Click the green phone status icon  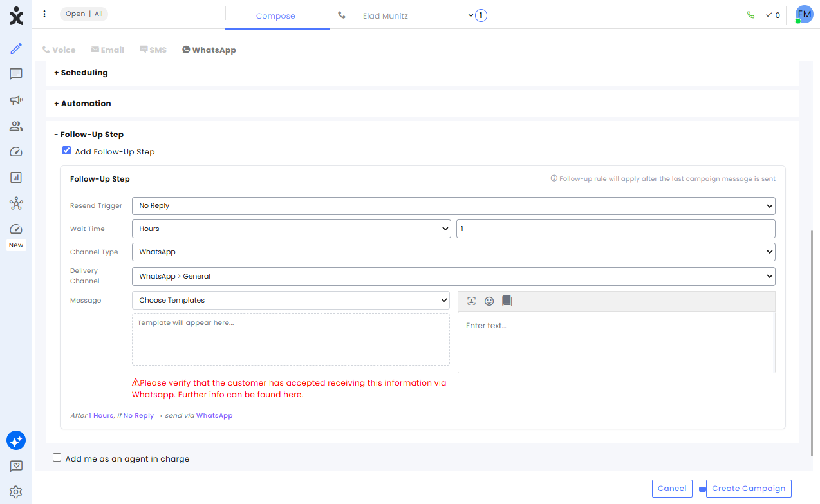tap(750, 15)
